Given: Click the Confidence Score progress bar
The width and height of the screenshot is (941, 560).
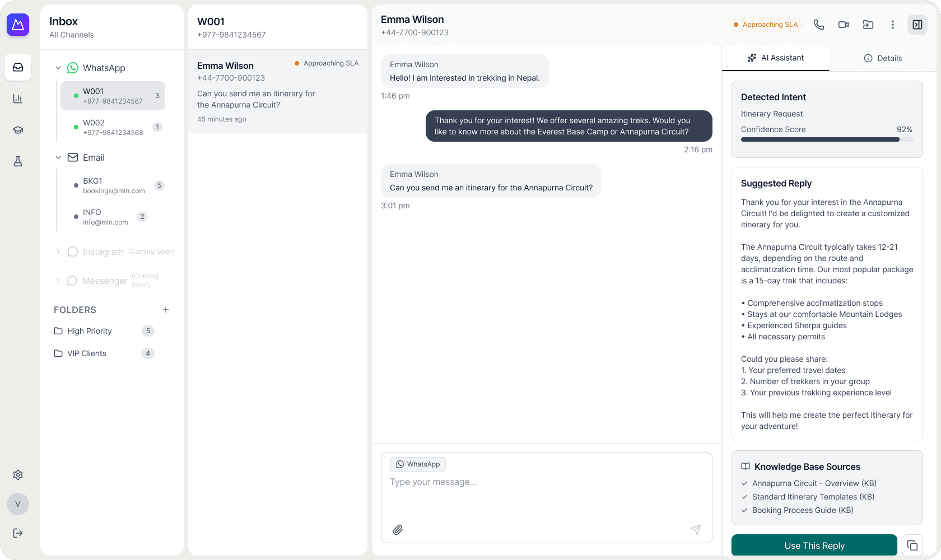Looking at the screenshot, I should [x=827, y=139].
